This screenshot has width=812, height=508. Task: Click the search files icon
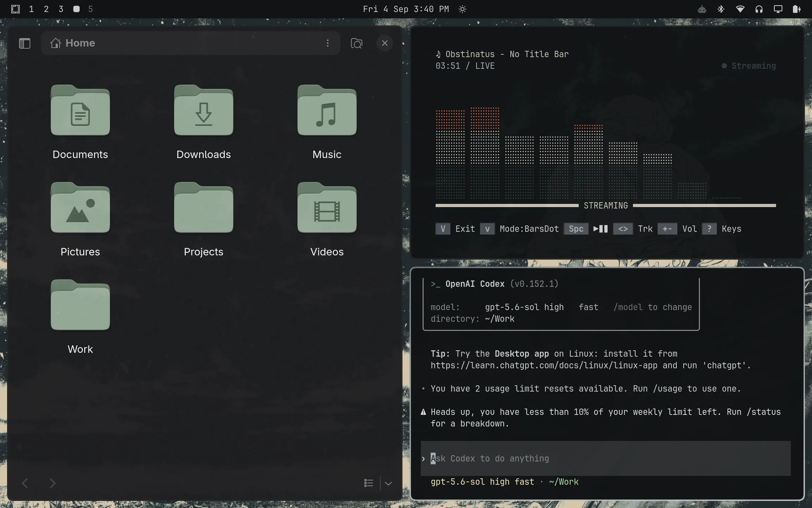coord(357,43)
